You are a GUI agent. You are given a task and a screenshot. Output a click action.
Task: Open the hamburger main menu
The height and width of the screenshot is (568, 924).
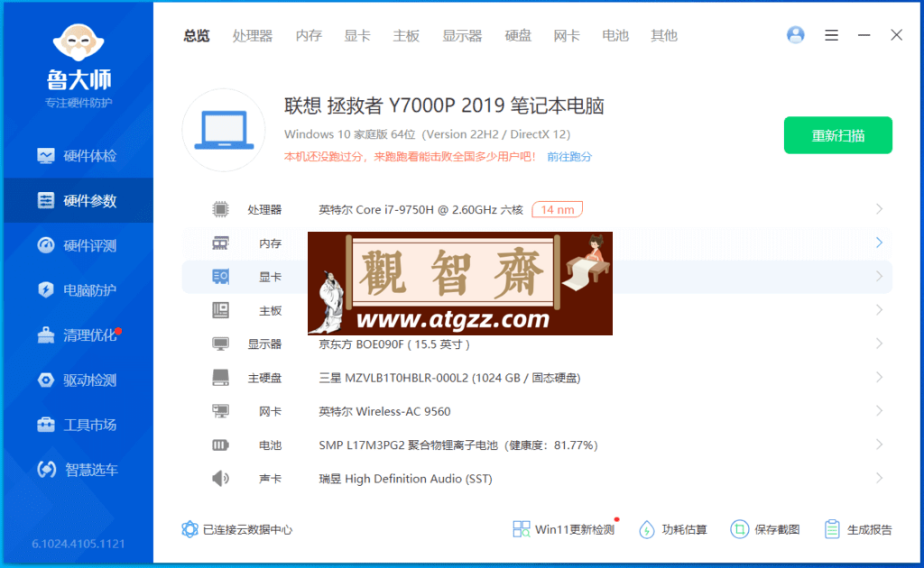(831, 35)
